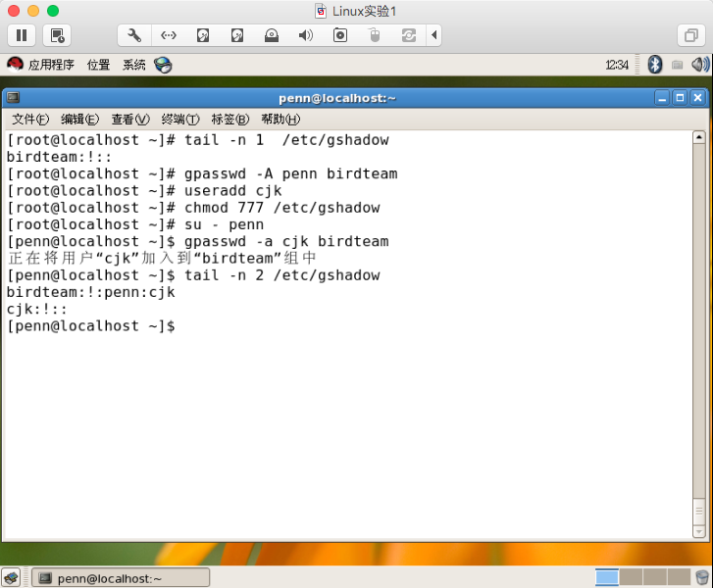The width and height of the screenshot is (713, 588).
Task: Open the 系统 system menu
Action: [x=134, y=65]
